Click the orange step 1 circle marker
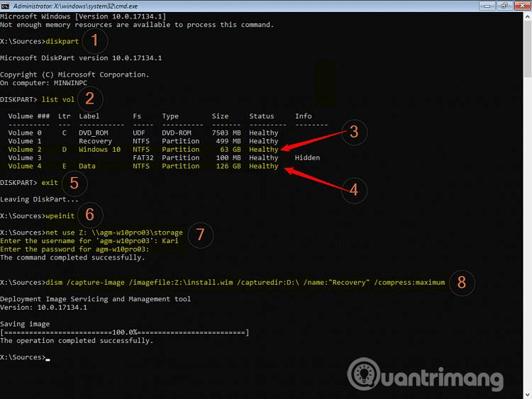The width and height of the screenshot is (532, 399). 94,41
